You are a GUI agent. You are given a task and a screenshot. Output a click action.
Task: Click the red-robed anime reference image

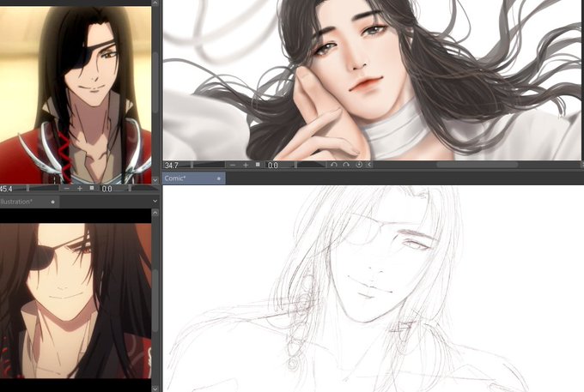(x=76, y=95)
